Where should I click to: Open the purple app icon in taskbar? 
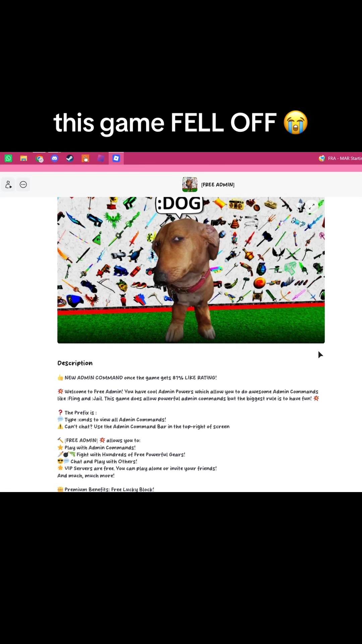coord(101,158)
